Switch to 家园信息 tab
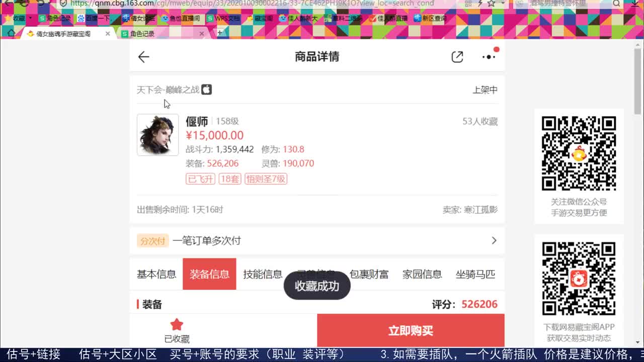 coord(422,274)
